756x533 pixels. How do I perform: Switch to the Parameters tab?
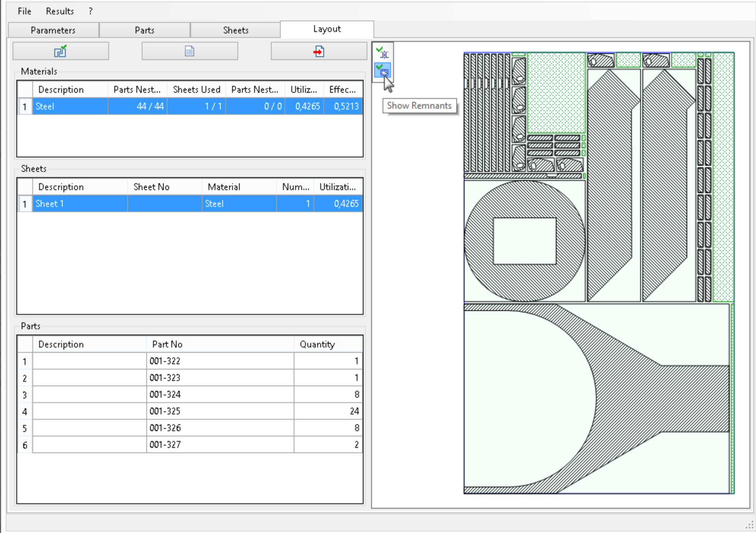coord(53,30)
